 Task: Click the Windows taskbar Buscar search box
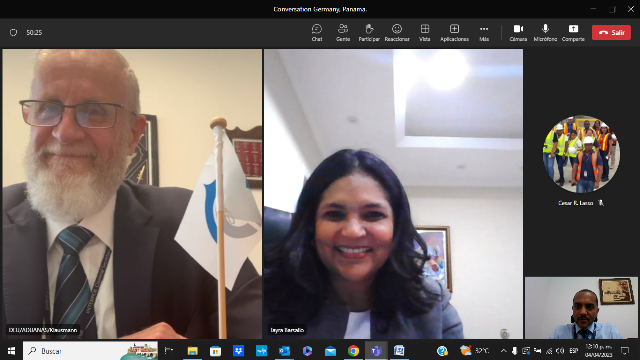point(91,351)
